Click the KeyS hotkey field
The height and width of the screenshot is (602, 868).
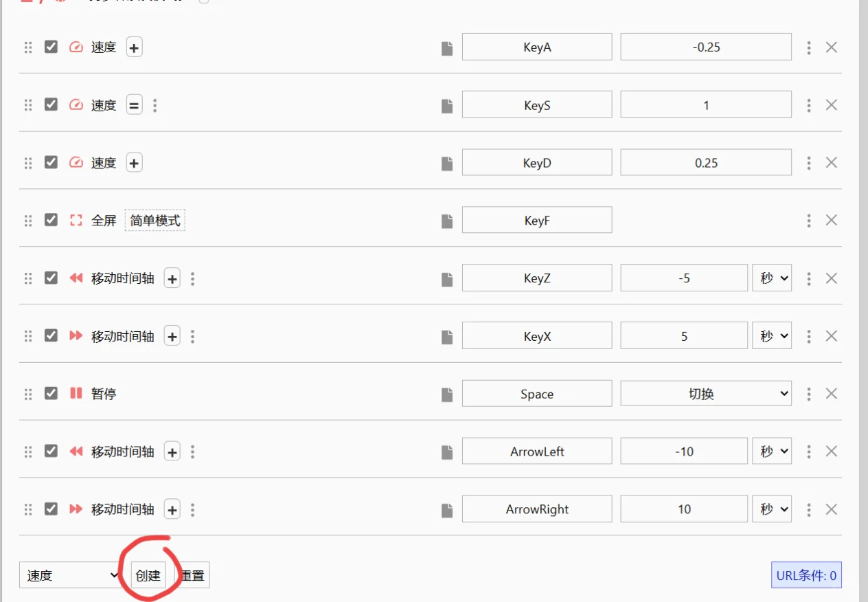click(x=537, y=105)
